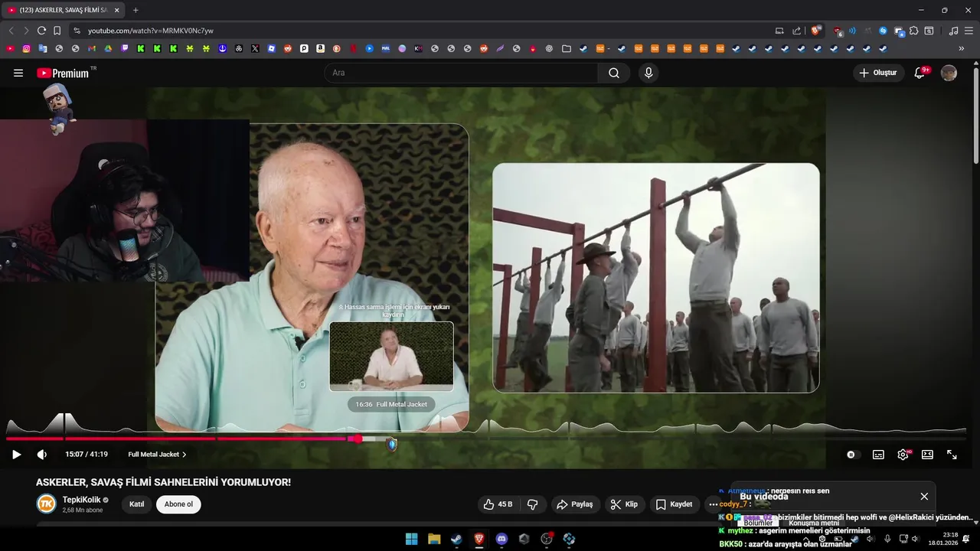Open site settings icon in address bar
The image size is (980, 551).
pos(77,31)
